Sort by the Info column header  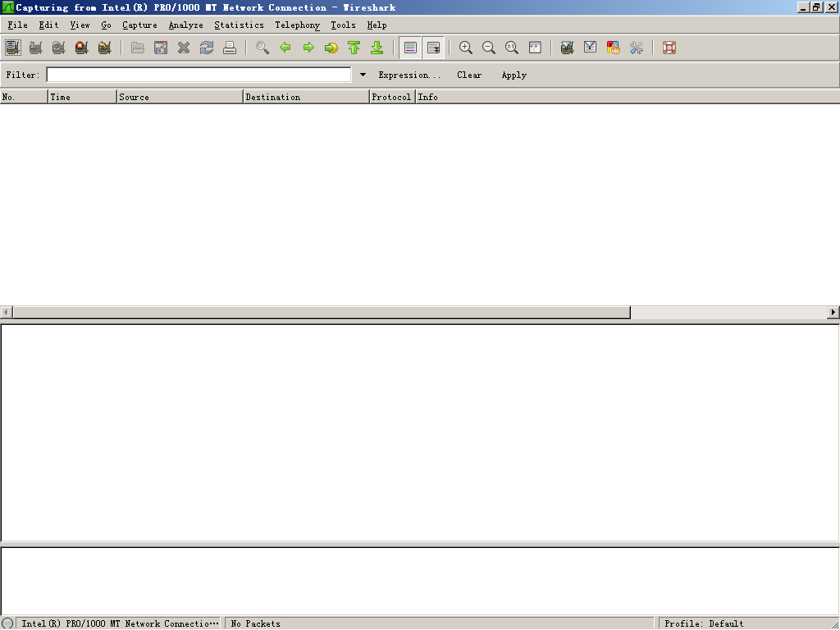(x=628, y=97)
